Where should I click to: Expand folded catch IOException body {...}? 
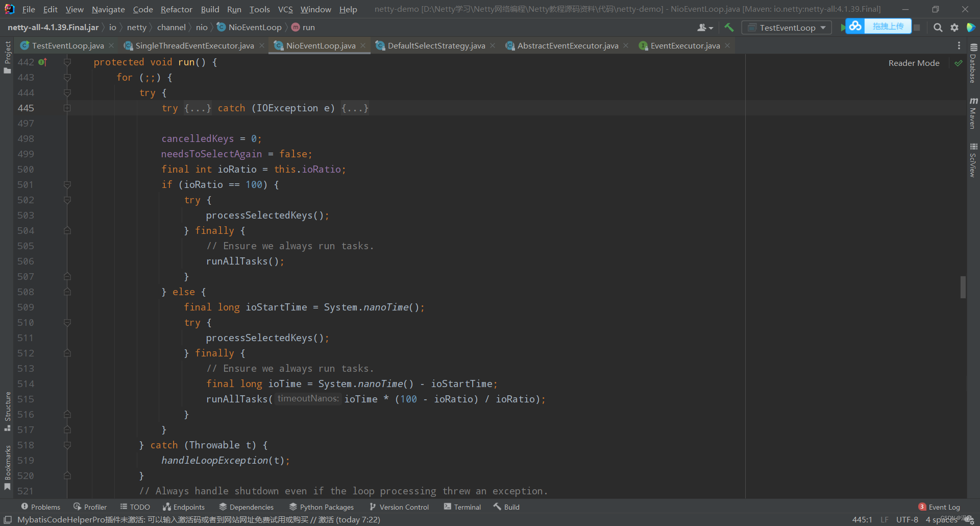[355, 108]
